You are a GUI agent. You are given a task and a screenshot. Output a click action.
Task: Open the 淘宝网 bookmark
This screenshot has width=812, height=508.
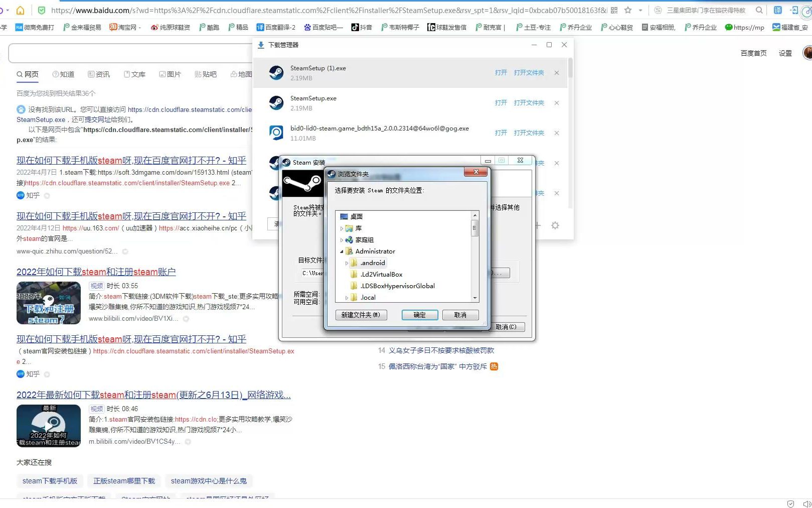(126, 27)
